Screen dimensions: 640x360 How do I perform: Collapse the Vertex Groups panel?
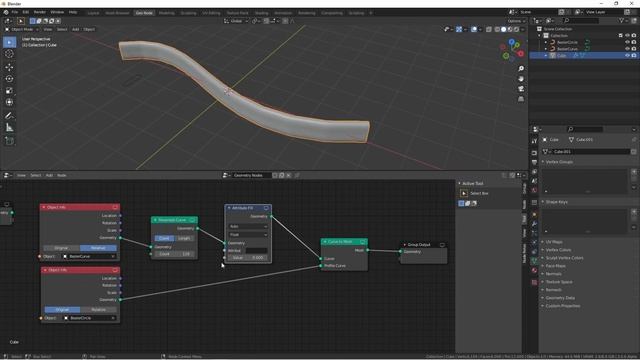click(x=543, y=162)
